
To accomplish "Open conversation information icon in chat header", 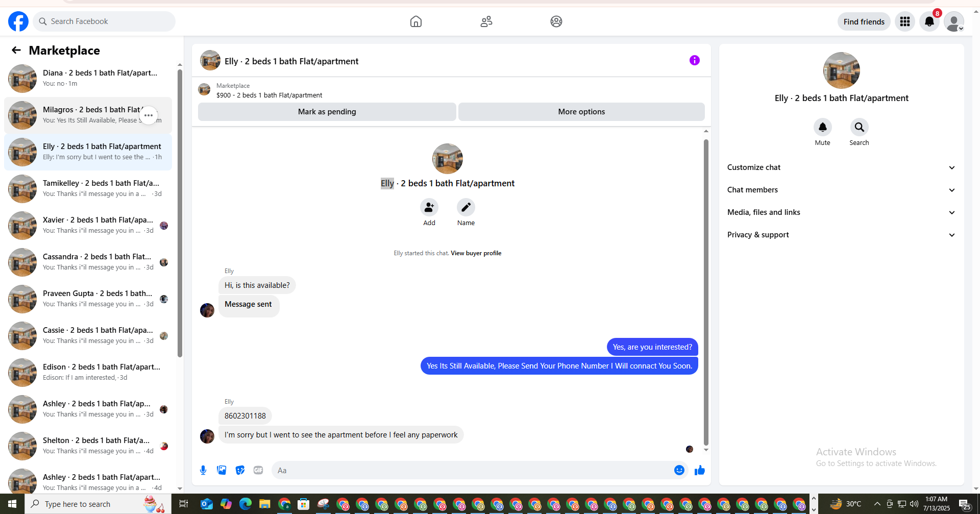I will pos(695,60).
